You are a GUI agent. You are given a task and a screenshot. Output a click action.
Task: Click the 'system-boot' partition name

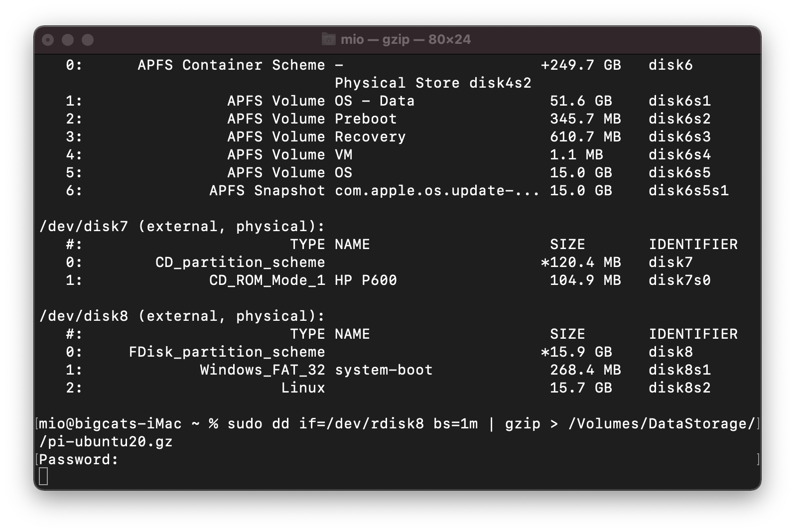[384, 370]
